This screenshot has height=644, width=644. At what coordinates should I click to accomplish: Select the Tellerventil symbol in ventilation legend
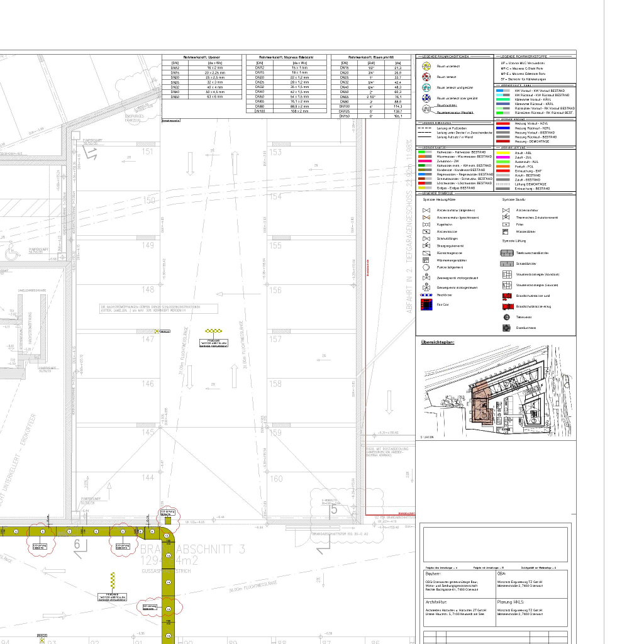click(506, 318)
